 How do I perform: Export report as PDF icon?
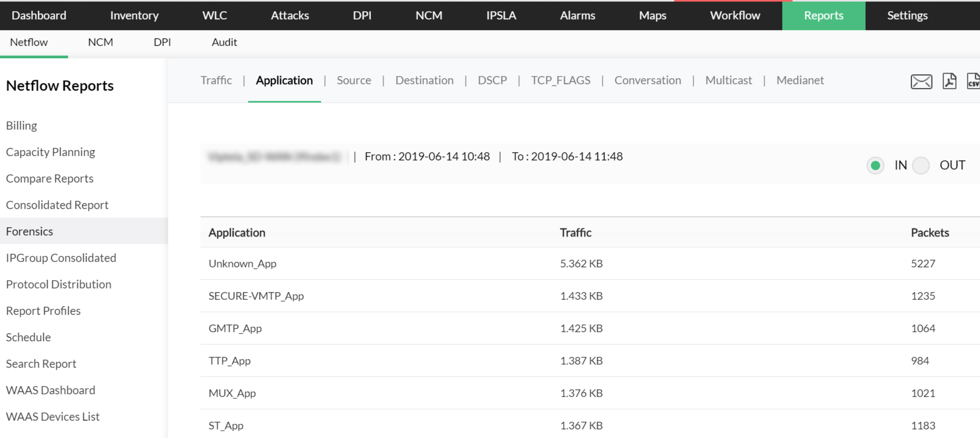949,81
